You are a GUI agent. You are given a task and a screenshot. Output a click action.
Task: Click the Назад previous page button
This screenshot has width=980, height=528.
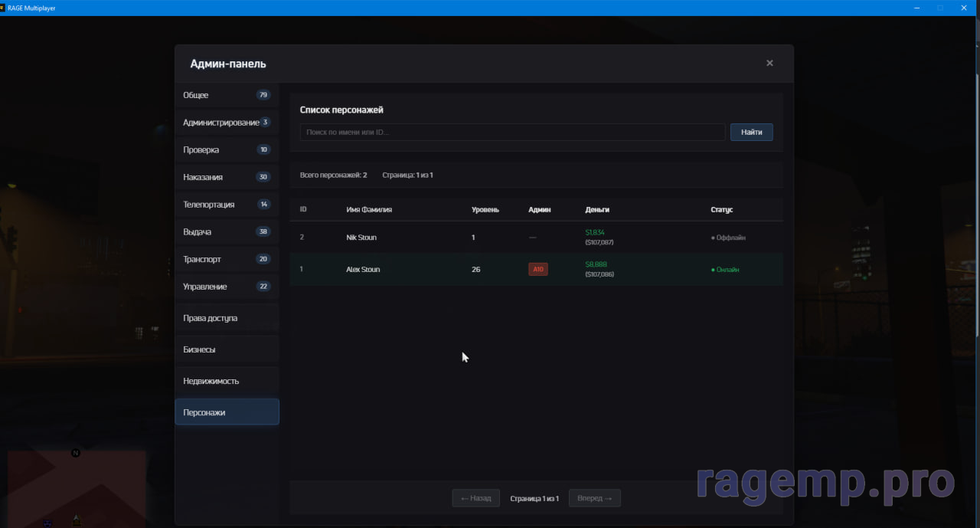(x=475, y=498)
